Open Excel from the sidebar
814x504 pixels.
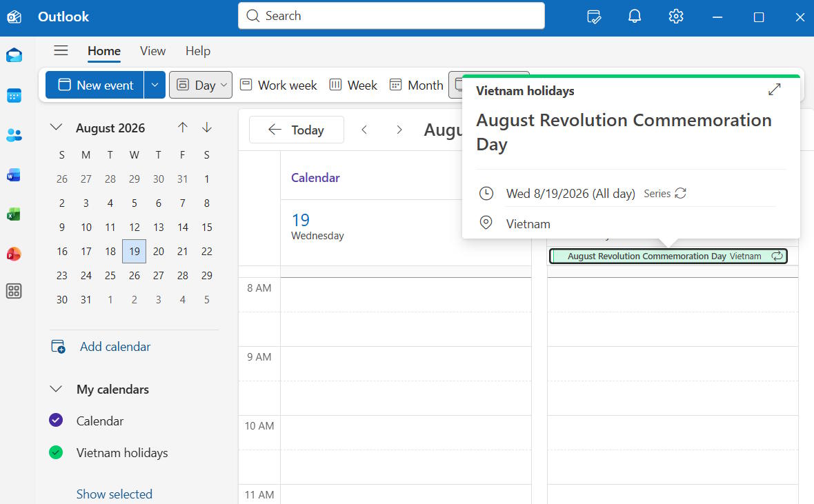(14, 214)
